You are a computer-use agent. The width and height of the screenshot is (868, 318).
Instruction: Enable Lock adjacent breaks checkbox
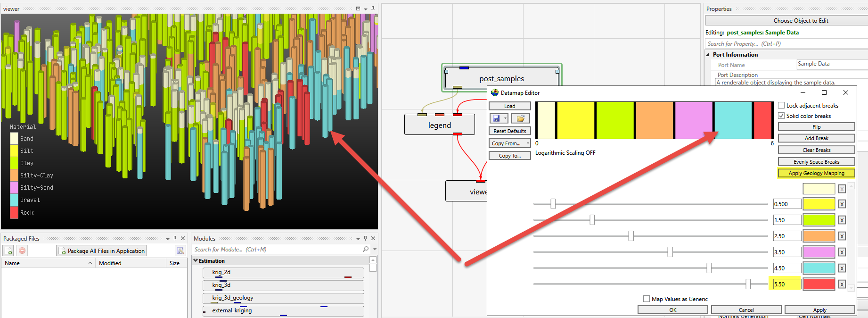tap(781, 106)
